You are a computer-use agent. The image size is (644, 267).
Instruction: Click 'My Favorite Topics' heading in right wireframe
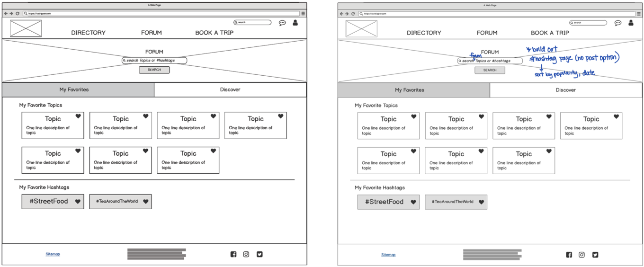click(376, 106)
